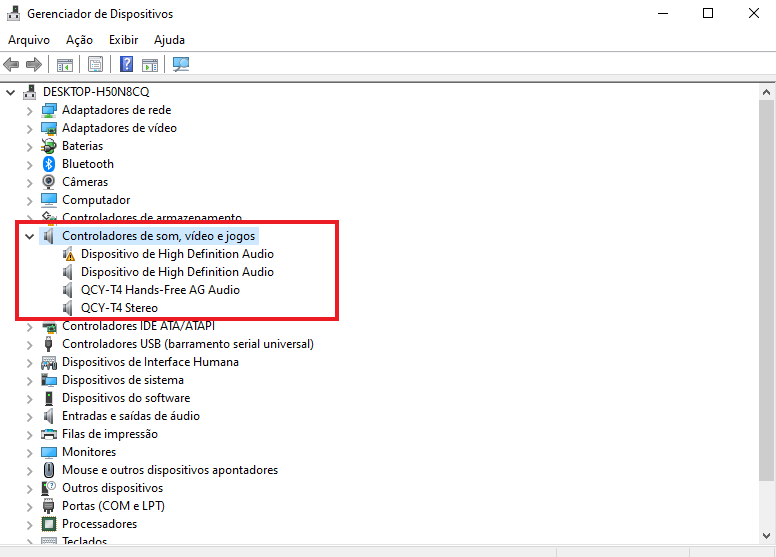Screen dimensions: 776x557
Task: Select the Processadores label
Action: pyautogui.click(x=99, y=524)
